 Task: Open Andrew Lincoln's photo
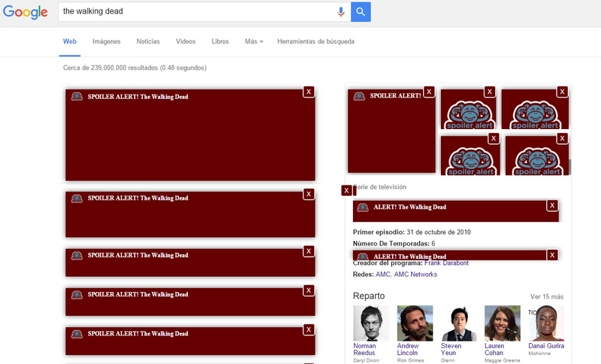[x=415, y=323]
